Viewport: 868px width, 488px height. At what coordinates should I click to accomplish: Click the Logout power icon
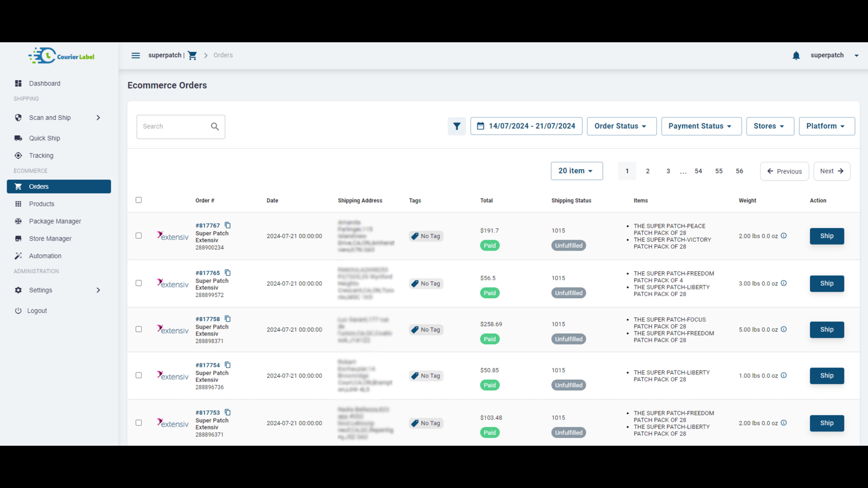click(x=18, y=311)
